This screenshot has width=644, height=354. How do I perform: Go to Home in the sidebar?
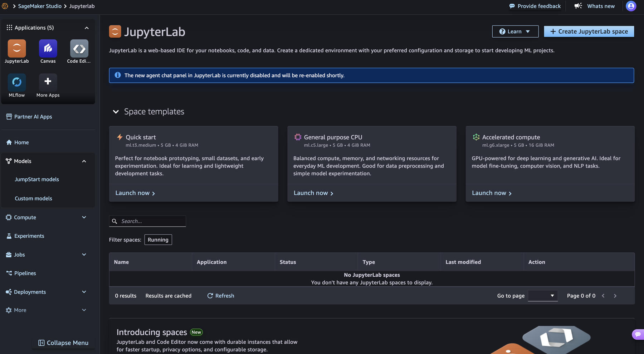point(18,142)
